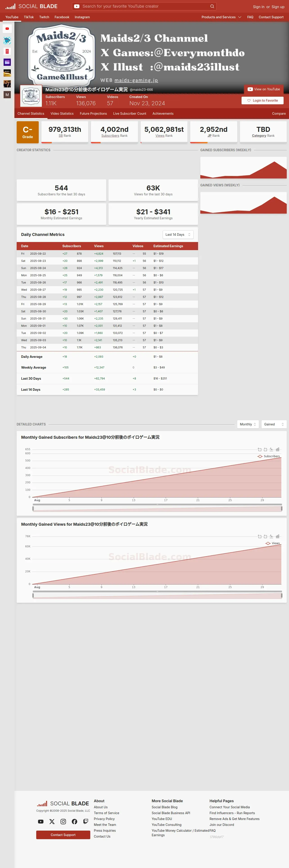Open the purple clapperboard channel icon in sidebar
This screenshot has height=868, width=289.
(x=7, y=62)
